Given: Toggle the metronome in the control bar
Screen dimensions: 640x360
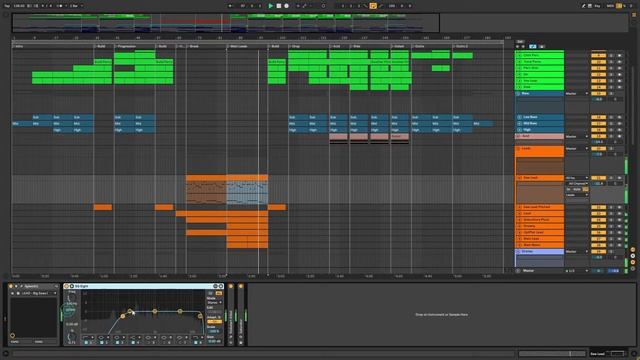Looking at the screenshot, I should coord(60,6).
